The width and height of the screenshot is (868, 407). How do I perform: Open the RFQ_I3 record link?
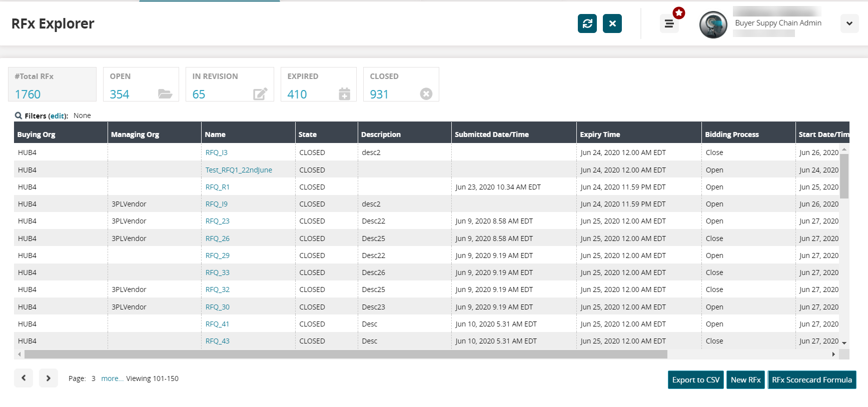coord(216,152)
